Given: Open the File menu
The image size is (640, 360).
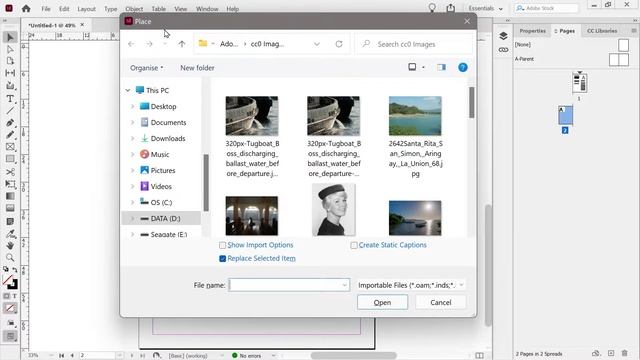Looking at the screenshot, I should [46, 9].
